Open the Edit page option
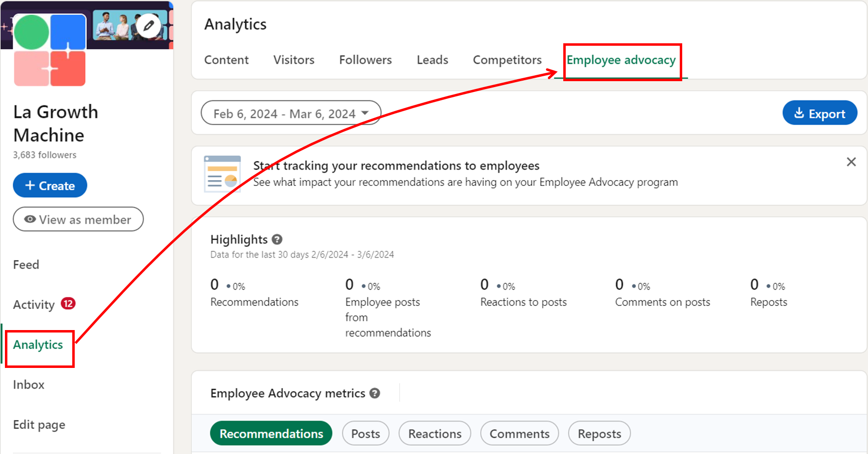 [x=39, y=424]
